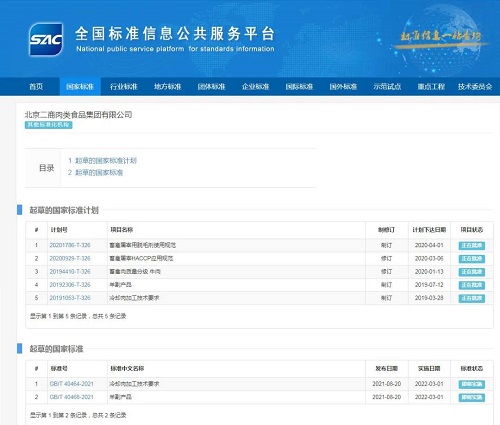
Task: Click the date 2019-03-28
Action: click(x=429, y=298)
